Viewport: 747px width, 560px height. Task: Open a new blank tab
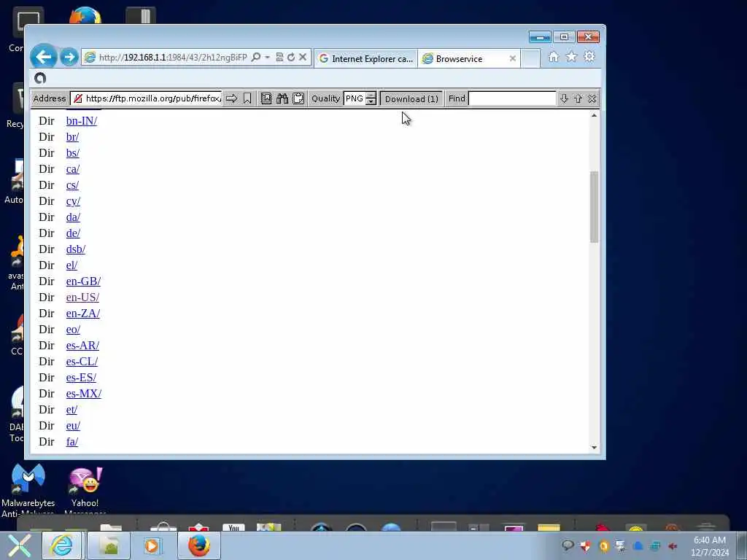click(530, 58)
